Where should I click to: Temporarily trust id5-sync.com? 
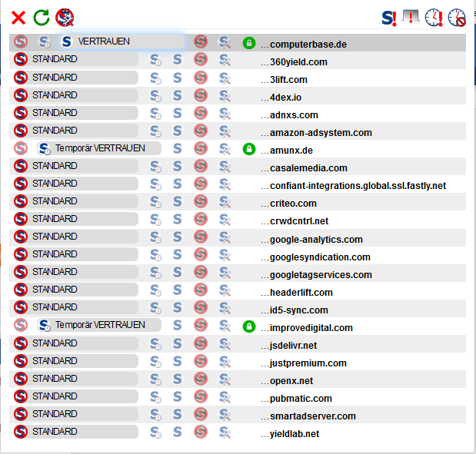155,308
